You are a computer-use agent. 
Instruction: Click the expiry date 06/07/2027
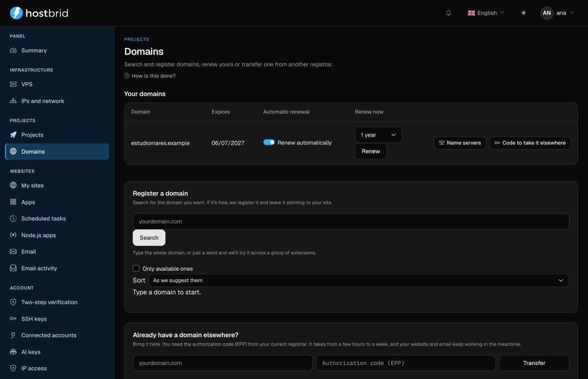click(x=228, y=143)
